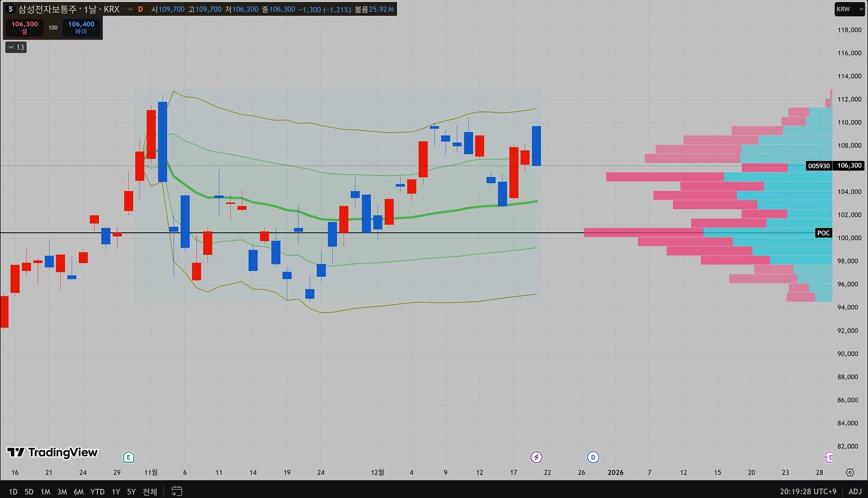Toggle the D delayed data indicator

click(141, 9)
